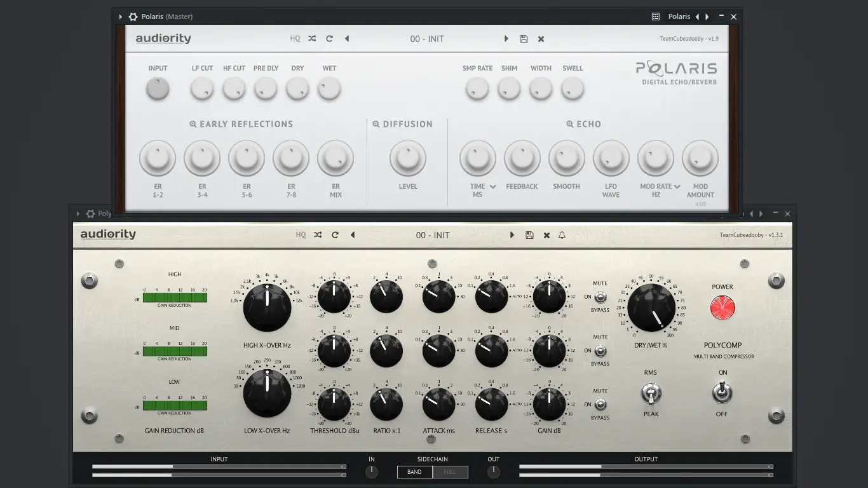Toggle HQ mode in PolyComp
The width and height of the screenshot is (868, 488).
coord(301,235)
